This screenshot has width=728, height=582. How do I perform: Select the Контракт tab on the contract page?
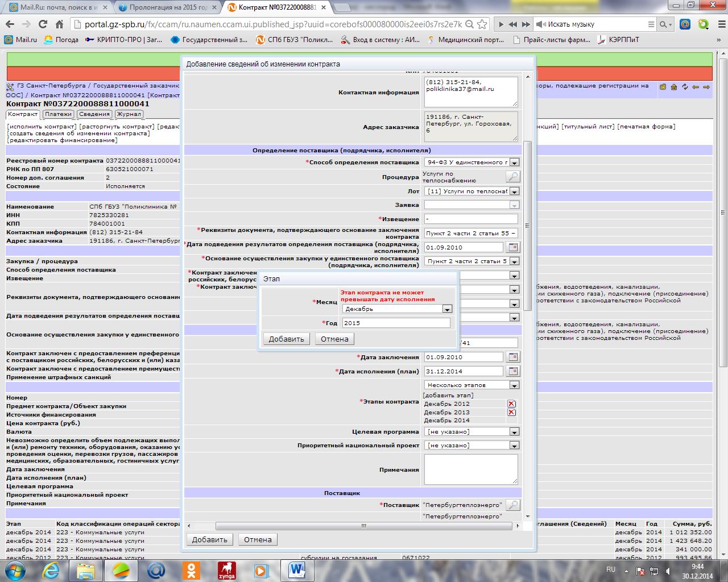23,114
